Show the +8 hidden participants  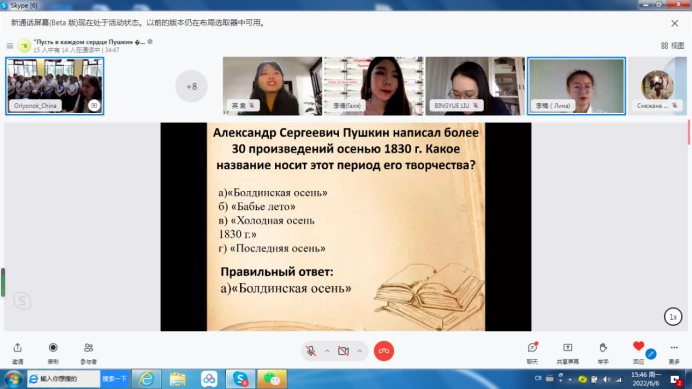(192, 87)
